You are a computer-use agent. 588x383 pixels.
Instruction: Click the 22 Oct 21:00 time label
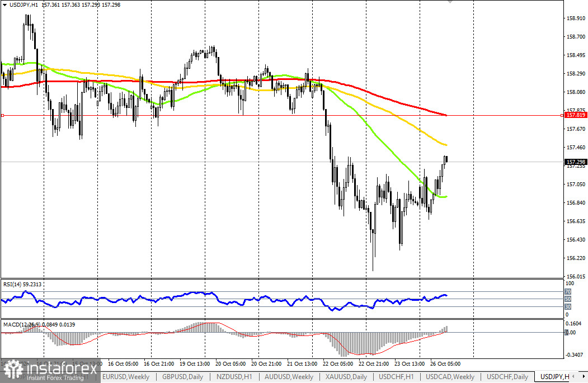(x=374, y=363)
